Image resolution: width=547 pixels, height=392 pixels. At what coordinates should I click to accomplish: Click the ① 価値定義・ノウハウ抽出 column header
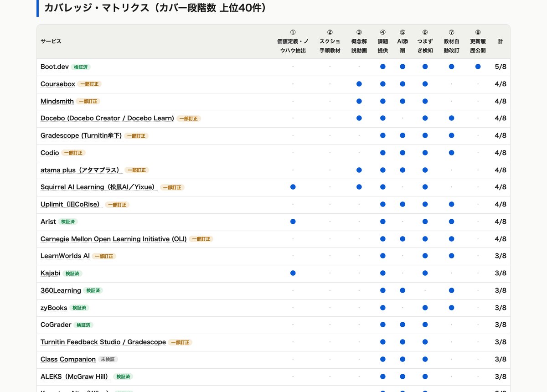coord(293,41)
